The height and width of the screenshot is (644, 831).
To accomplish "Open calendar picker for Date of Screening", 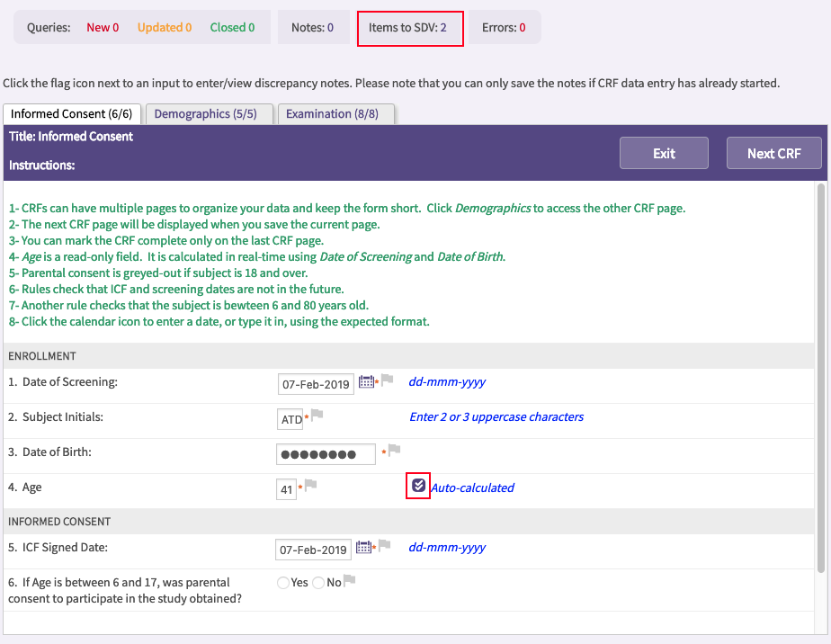I will (365, 382).
